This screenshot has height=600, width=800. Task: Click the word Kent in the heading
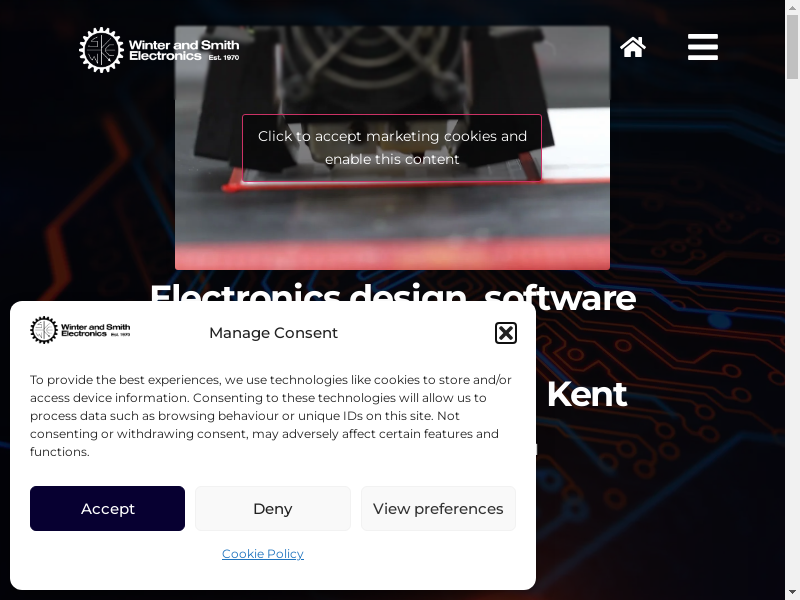pos(587,394)
